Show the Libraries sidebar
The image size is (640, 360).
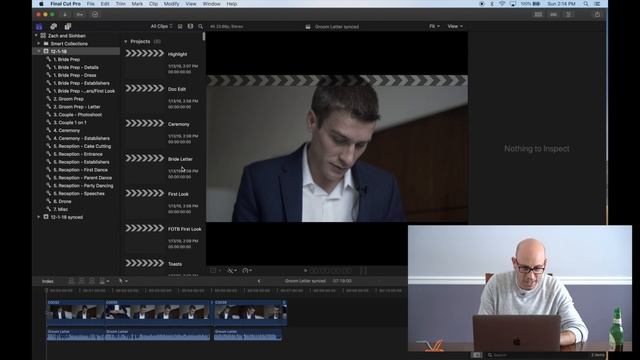pos(39,27)
